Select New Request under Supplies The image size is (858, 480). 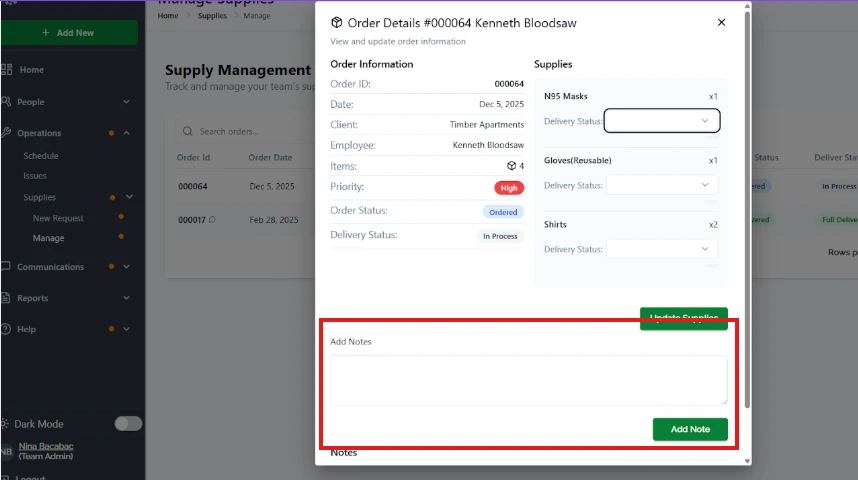58,218
